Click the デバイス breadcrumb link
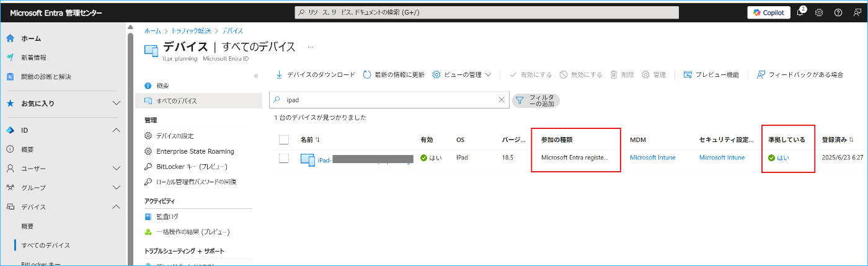Image resolution: width=868 pixels, height=266 pixels. pyautogui.click(x=232, y=30)
